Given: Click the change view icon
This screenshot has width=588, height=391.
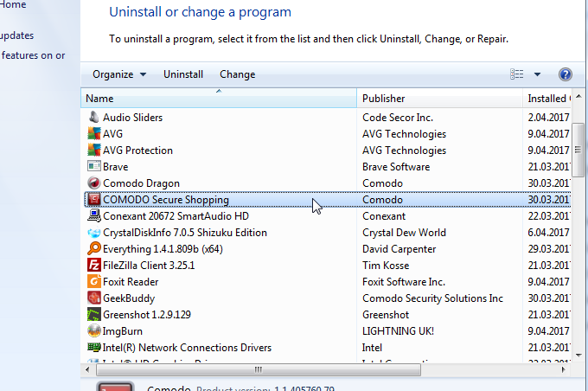Looking at the screenshot, I should coord(518,74).
